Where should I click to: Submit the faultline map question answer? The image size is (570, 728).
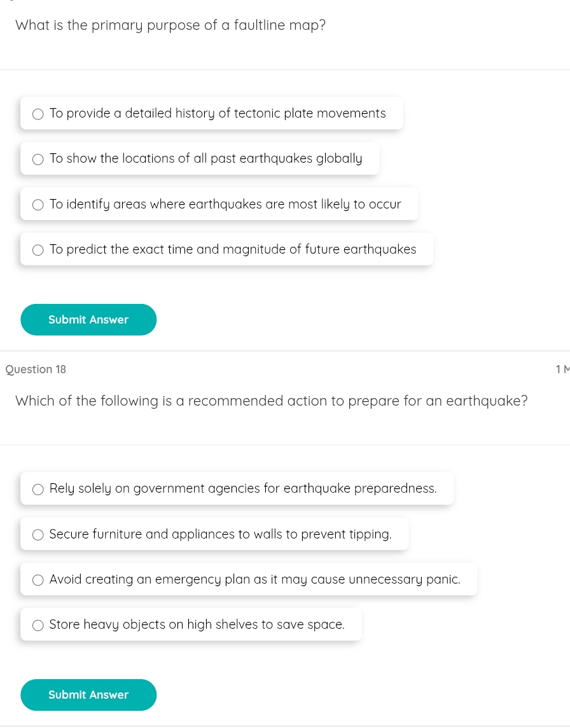88,319
